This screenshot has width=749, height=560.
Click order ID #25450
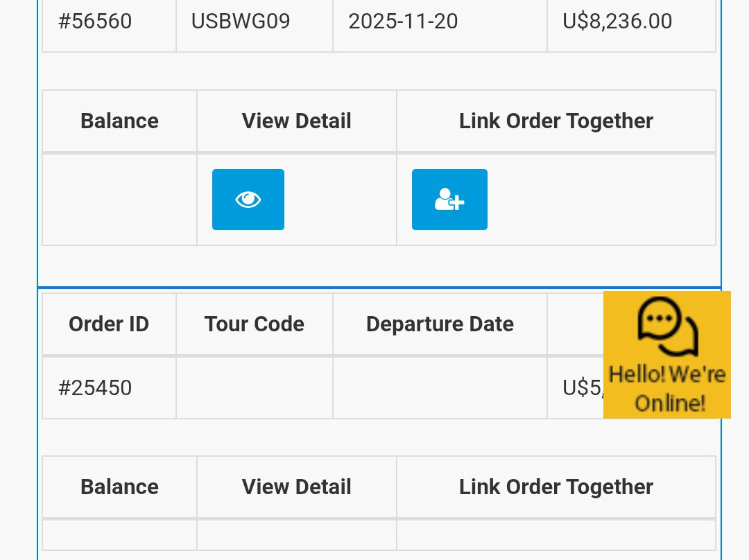pyautogui.click(x=95, y=387)
